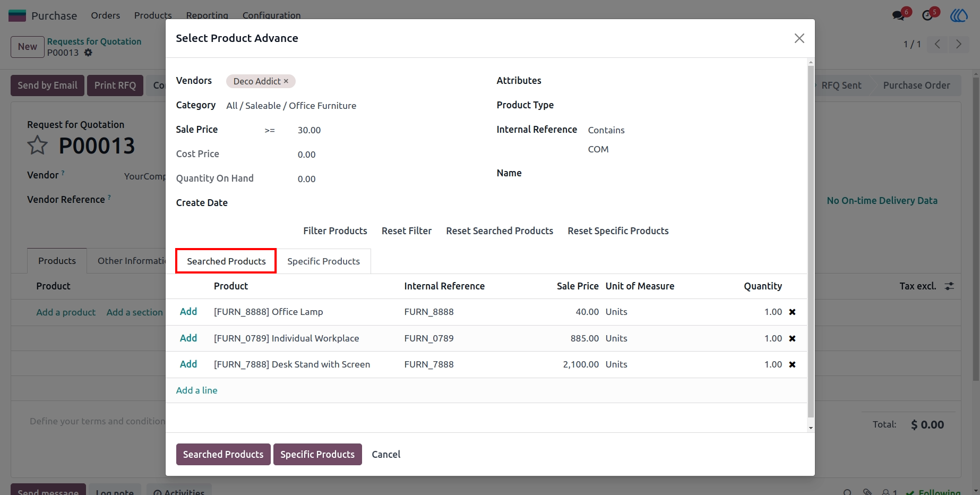Open the Sale Price operator dropdown

tap(270, 130)
